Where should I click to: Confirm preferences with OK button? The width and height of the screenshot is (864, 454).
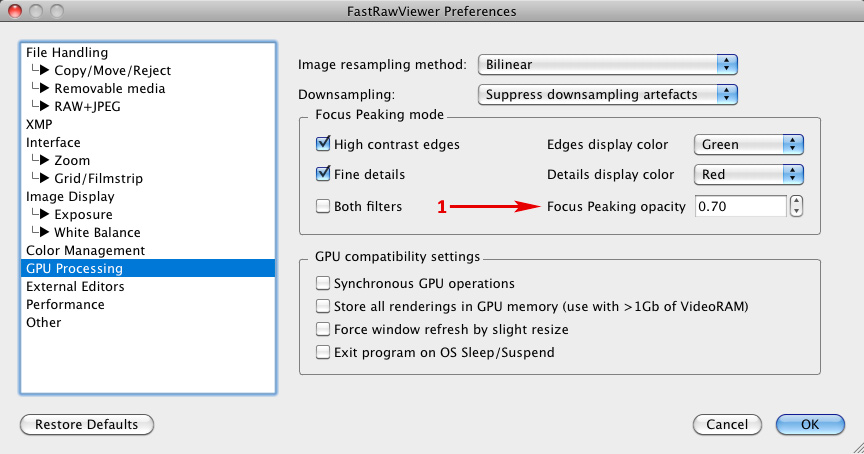(810, 425)
